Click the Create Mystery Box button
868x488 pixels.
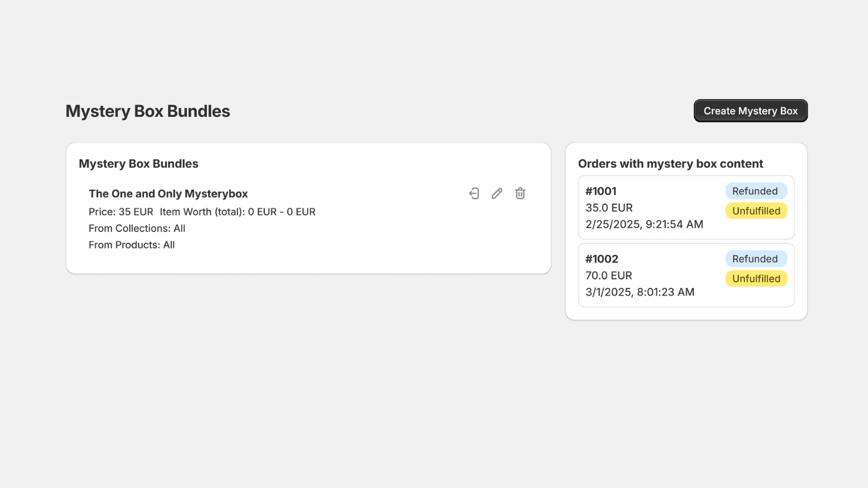point(750,111)
